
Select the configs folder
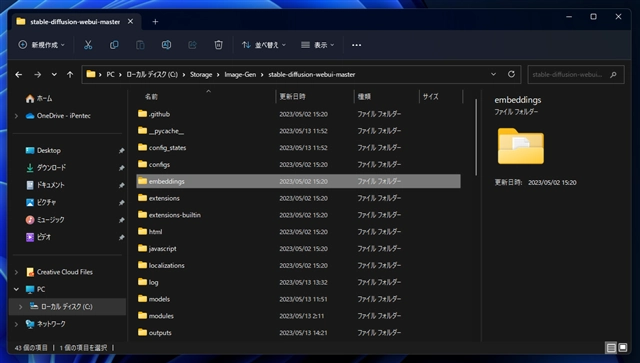(x=298, y=164)
